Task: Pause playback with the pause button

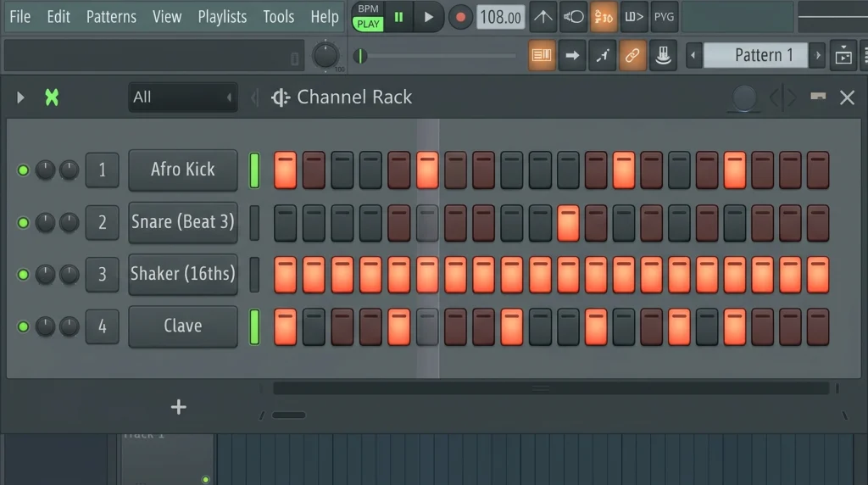Action: [x=398, y=17]
